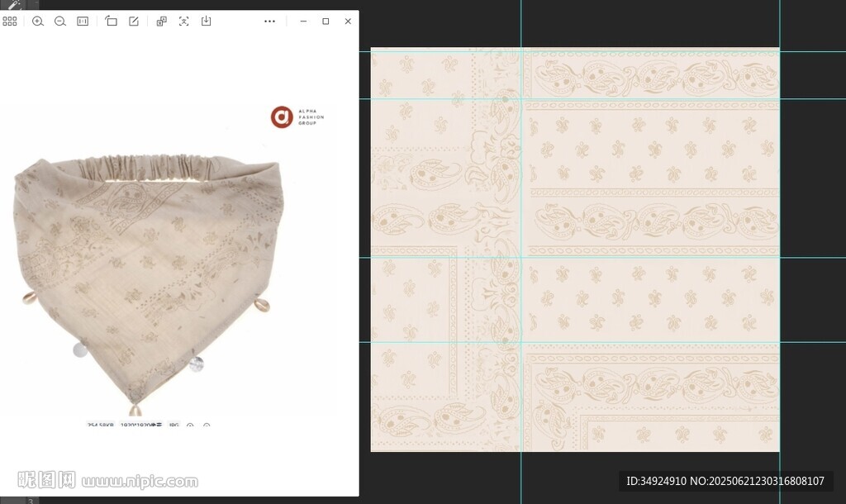Show image at actual 1:1 size
Screen dimensions: 846x504
point(83,21)
